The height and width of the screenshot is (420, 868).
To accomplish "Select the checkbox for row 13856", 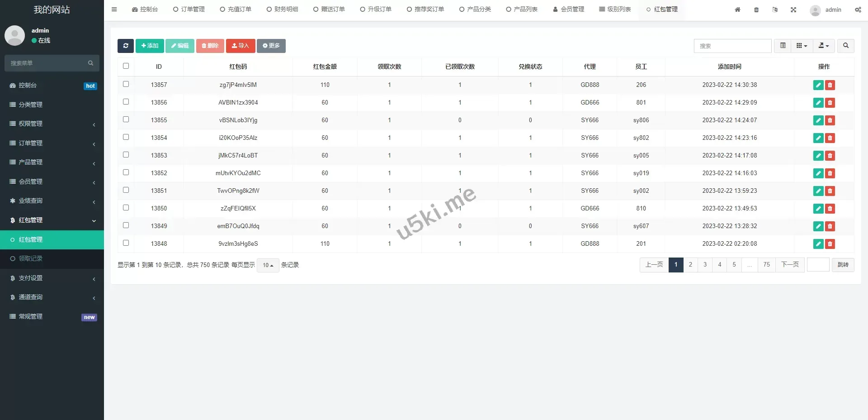I will tap(126, 102).
